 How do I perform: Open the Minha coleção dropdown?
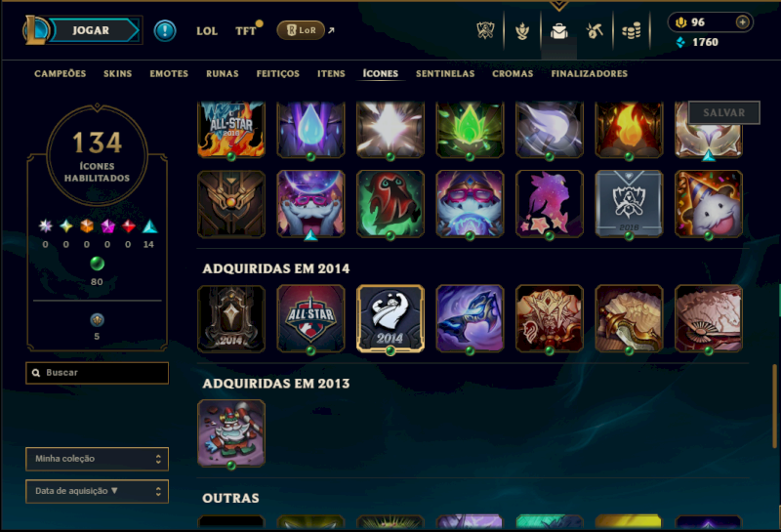coord(97,459)
